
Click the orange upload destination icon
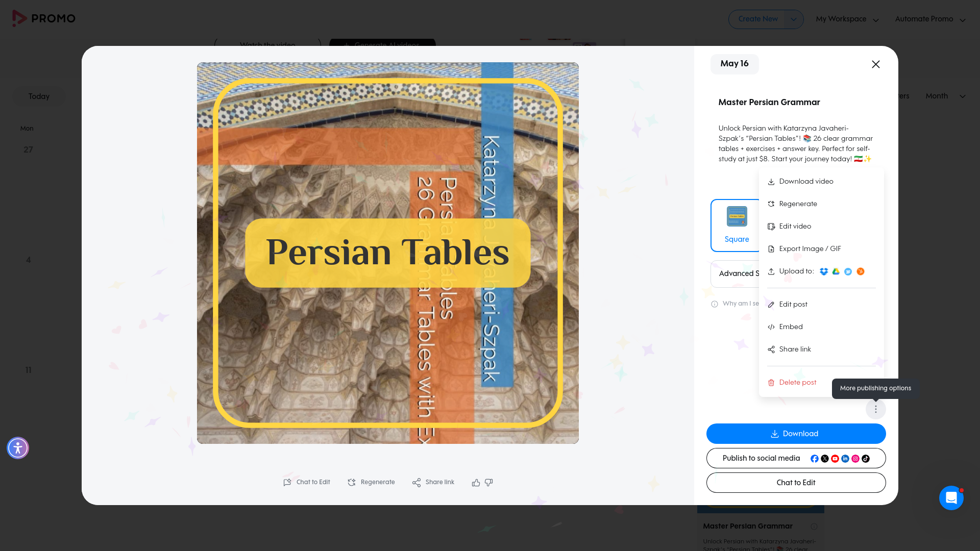(x=861, y=271)
